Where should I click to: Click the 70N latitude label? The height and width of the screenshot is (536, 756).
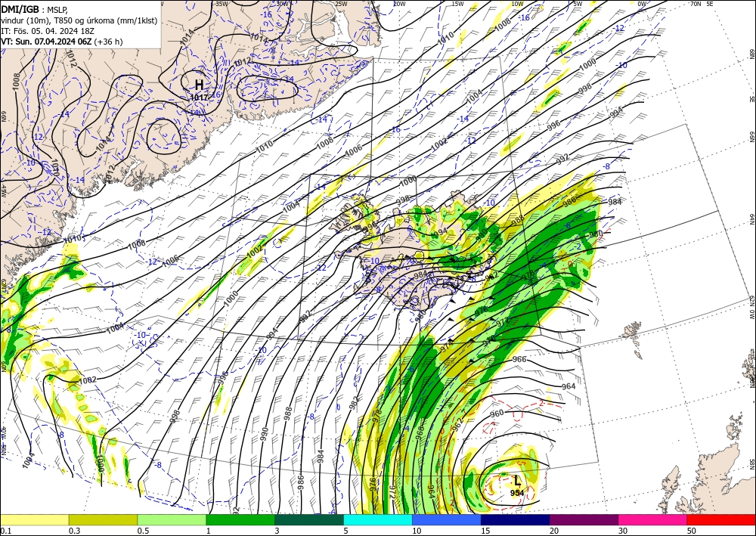(696, 4)
